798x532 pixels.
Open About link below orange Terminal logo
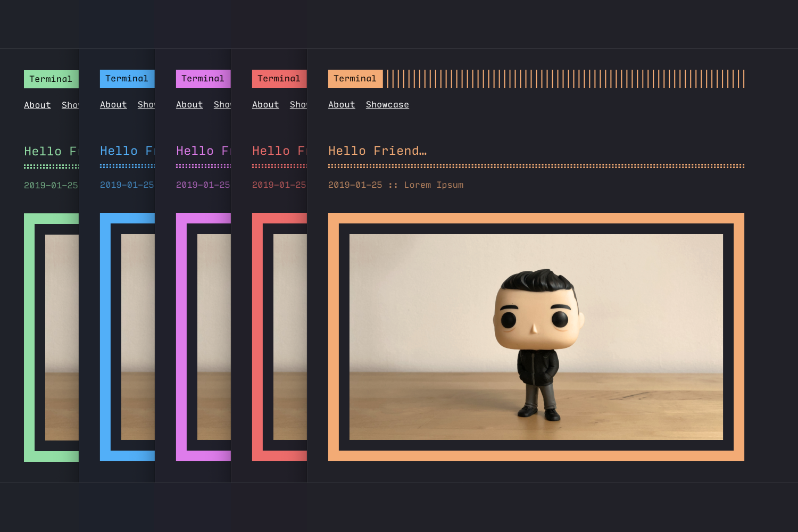click(x=342, y=105)
